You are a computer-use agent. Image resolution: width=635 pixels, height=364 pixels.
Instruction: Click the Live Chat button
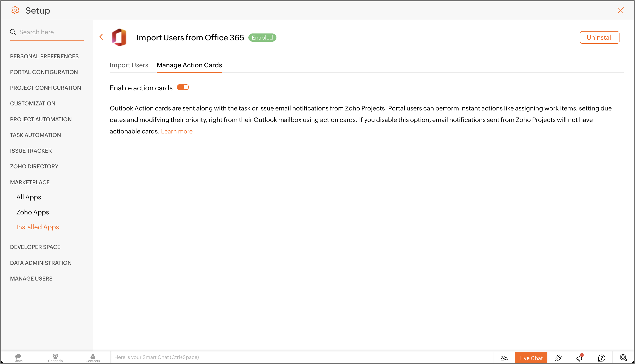pos(531,358)
